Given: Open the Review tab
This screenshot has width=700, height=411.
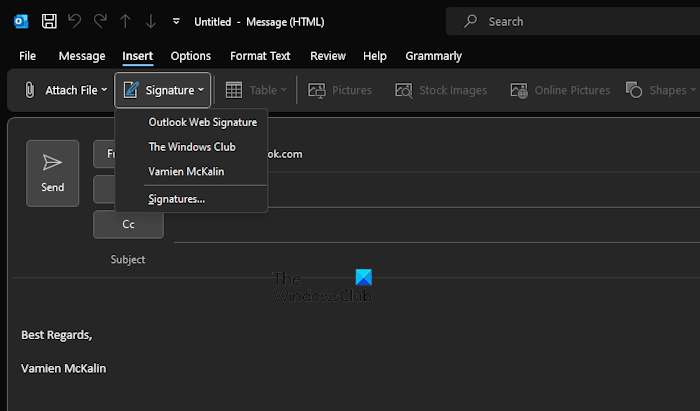Looking at the screenshot, I should tap(328, 56).
